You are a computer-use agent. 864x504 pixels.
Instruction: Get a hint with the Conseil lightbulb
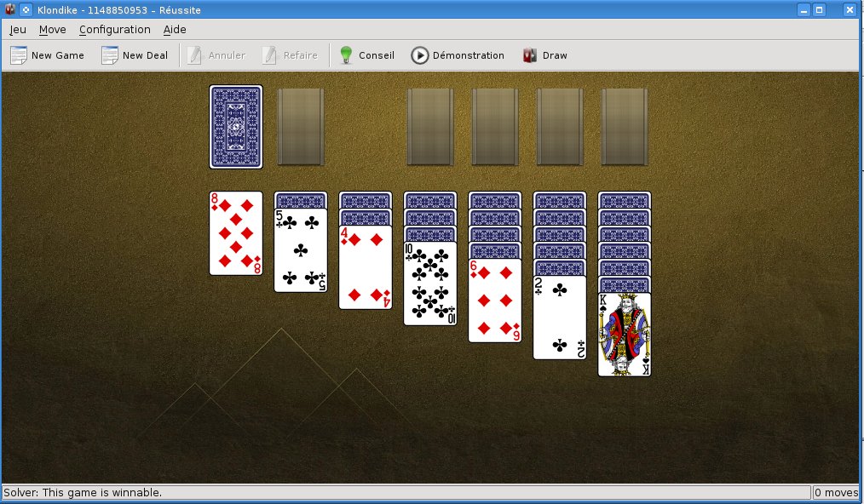point(367,55)
